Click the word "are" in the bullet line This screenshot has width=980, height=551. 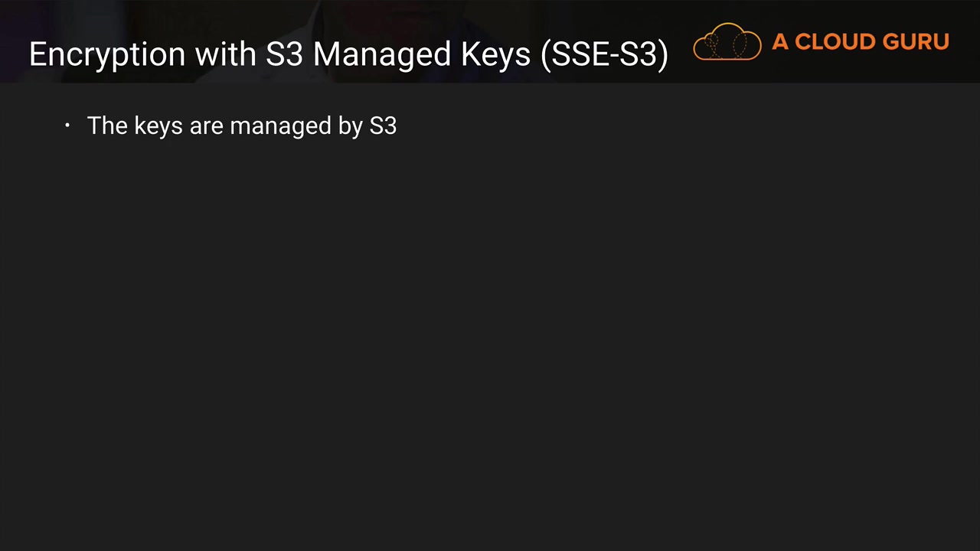206,126
